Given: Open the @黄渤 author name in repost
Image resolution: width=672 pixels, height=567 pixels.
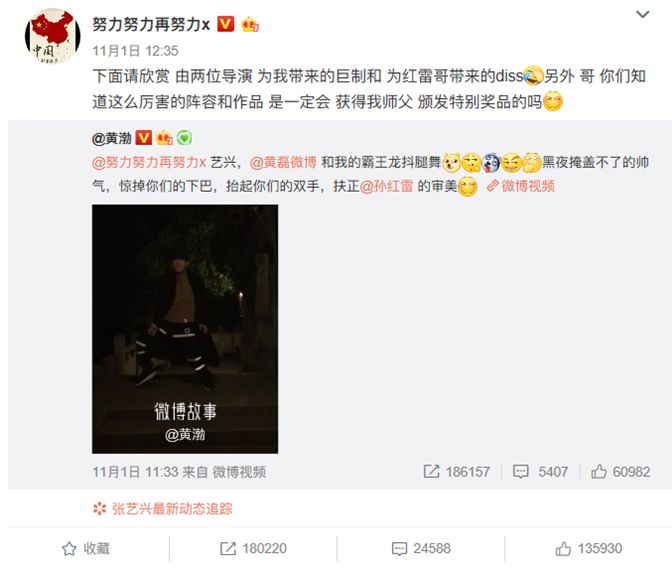Looking at the screenshot, I should [112, 138].
